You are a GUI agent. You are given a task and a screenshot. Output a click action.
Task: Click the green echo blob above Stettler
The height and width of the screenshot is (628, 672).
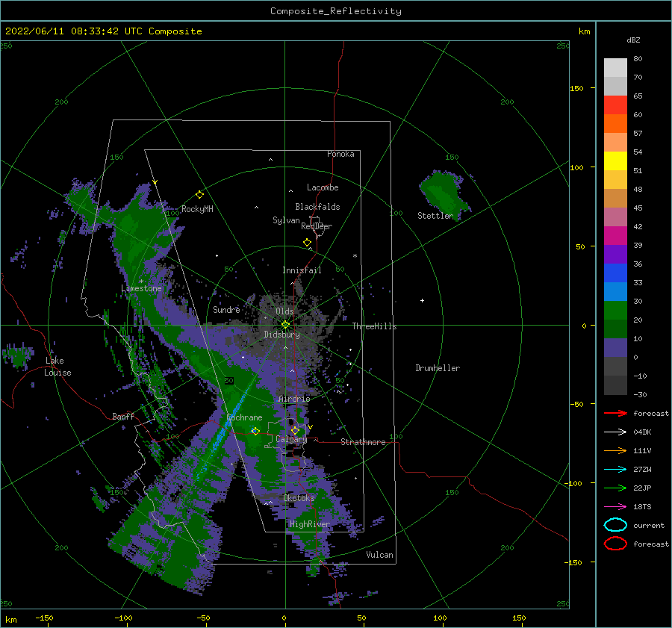click(444, 193)
